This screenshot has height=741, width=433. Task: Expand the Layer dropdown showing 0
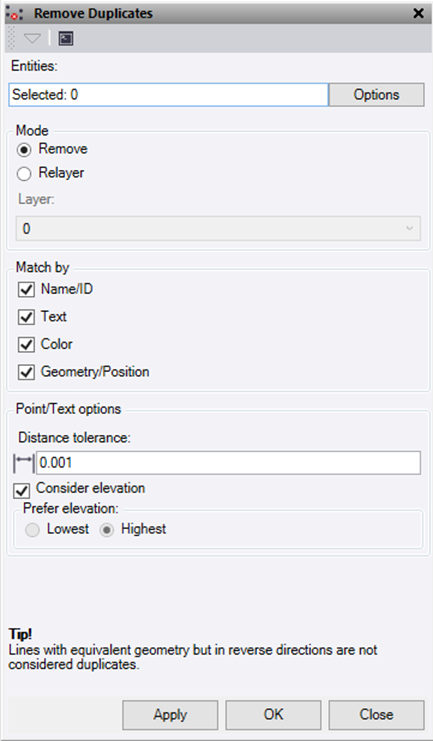pos(218,229)
